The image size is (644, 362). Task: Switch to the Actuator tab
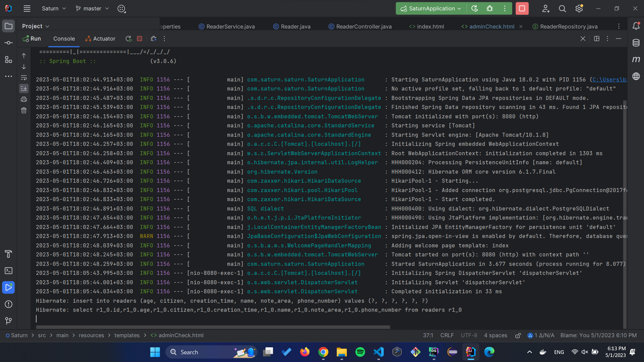100,39
